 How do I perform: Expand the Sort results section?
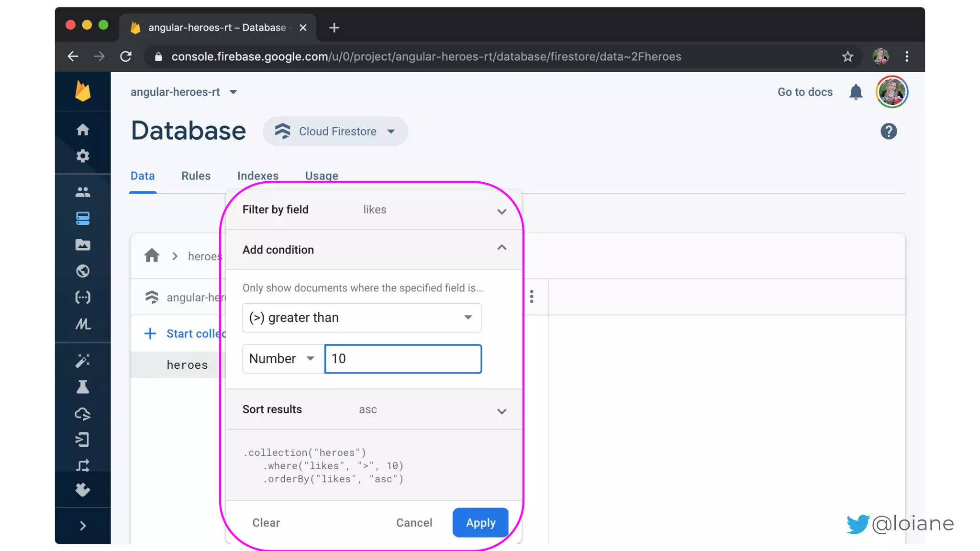click(x=501, y=411)
